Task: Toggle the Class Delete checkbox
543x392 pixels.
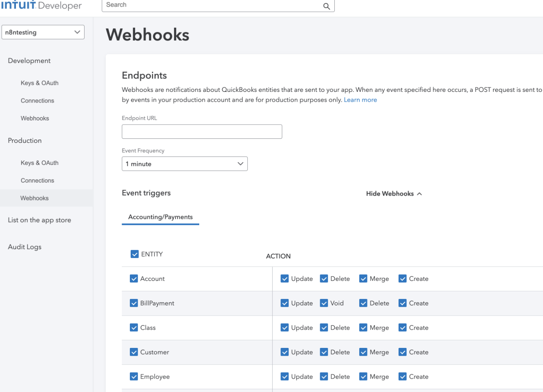Action: tap(324, 327)
